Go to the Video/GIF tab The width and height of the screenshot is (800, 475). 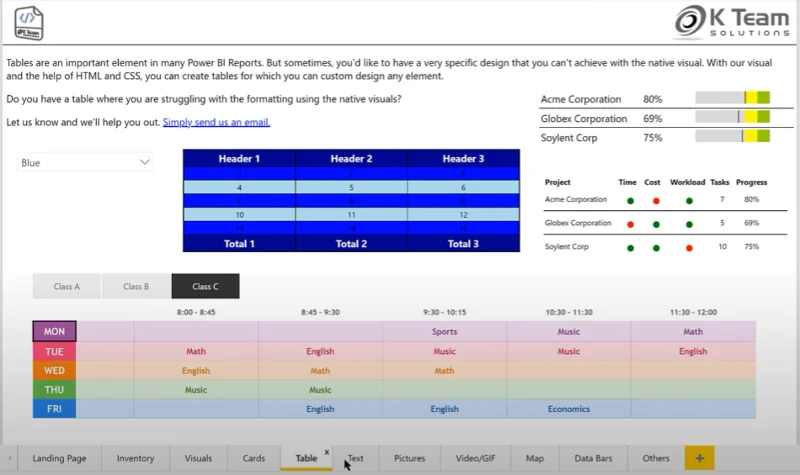pos(475,458)
